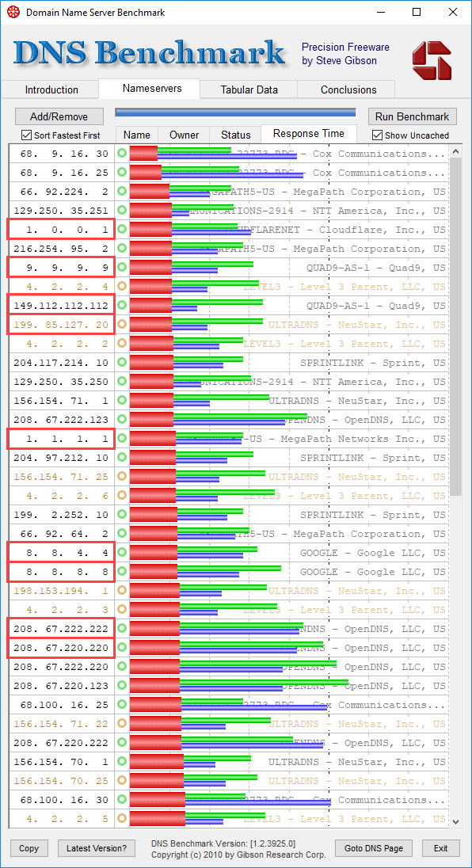Select the 1.1.1.1 nameserver row

(228, 439)
